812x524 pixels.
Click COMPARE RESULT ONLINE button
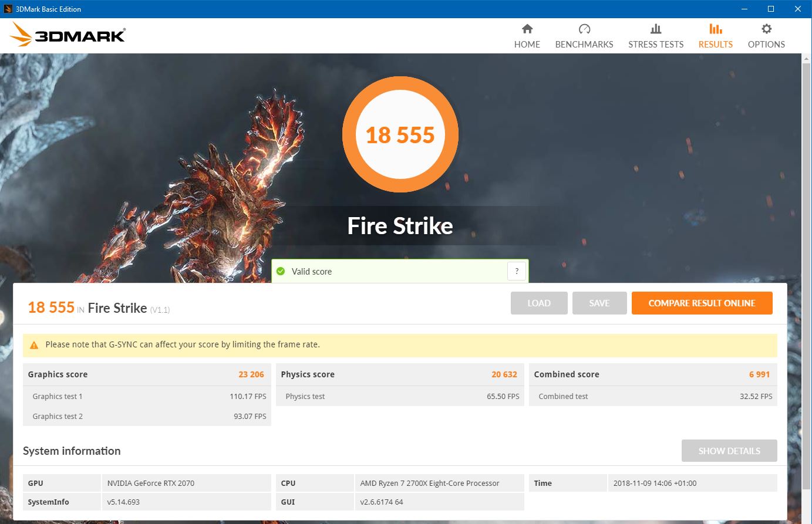[x=702, y=303]
